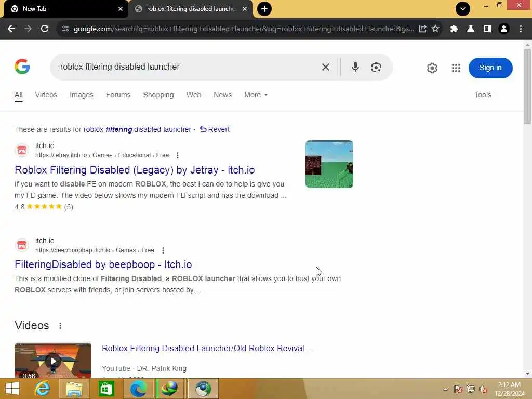This screenshot has width=532, height=399.
Task: Search by image with camera icon
Action: (x=376, y=67)
